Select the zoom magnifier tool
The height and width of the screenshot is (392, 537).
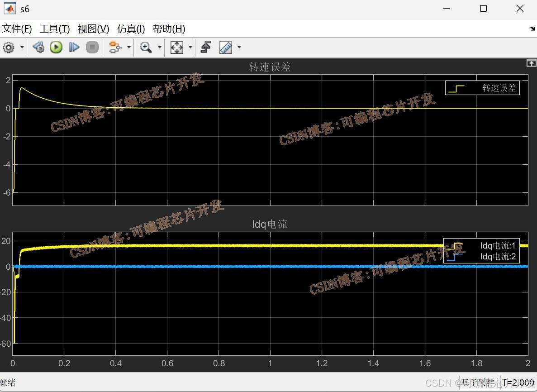tap(146, 47)
